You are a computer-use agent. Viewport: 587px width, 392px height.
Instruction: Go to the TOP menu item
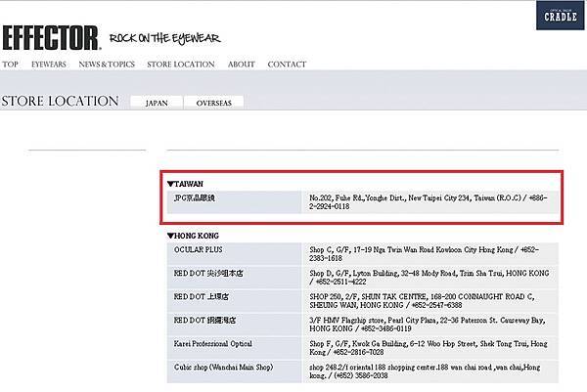click(x=10, y=65)
